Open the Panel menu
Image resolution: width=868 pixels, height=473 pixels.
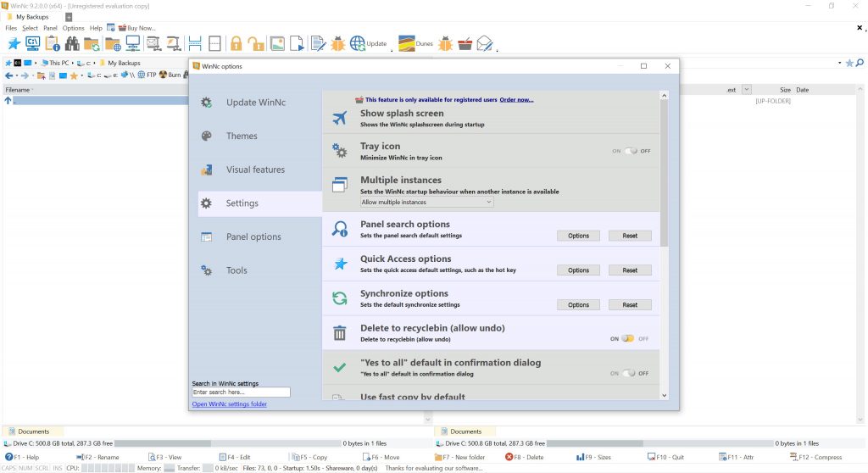(x=50, y=28)
